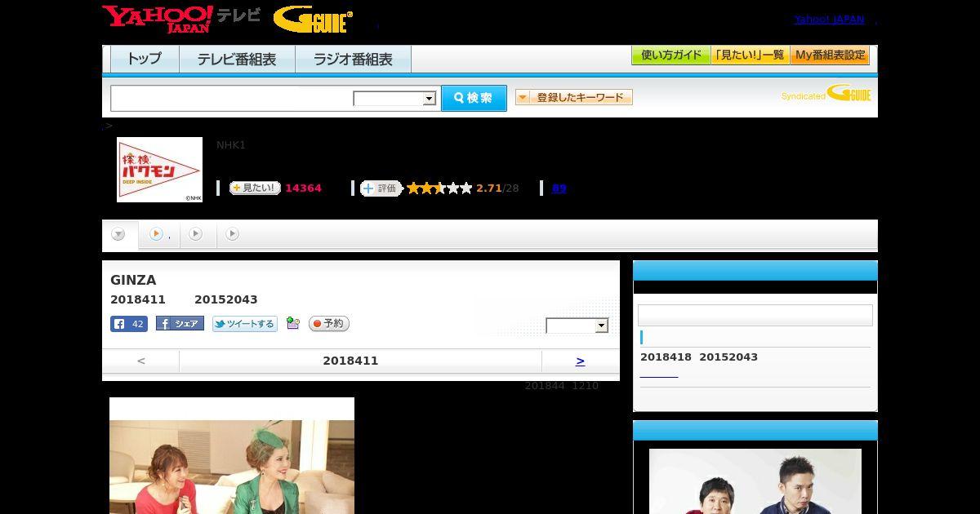Screen dimensions: 980x514
Task: Click the Facebook like count 42
Action: (x=129, y=324)
